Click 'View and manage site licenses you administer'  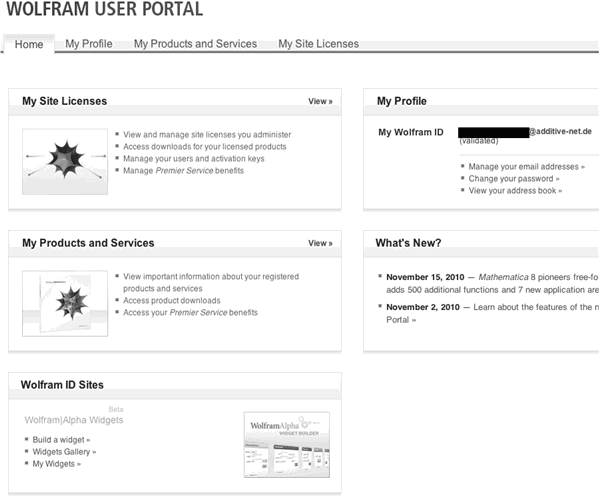[207, 135]
